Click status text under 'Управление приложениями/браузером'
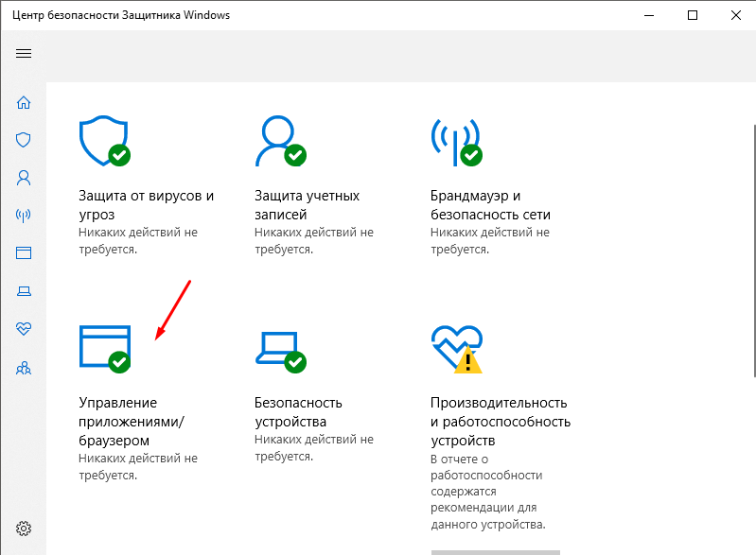This screenshot has width=756, height=555. [138, 467]
